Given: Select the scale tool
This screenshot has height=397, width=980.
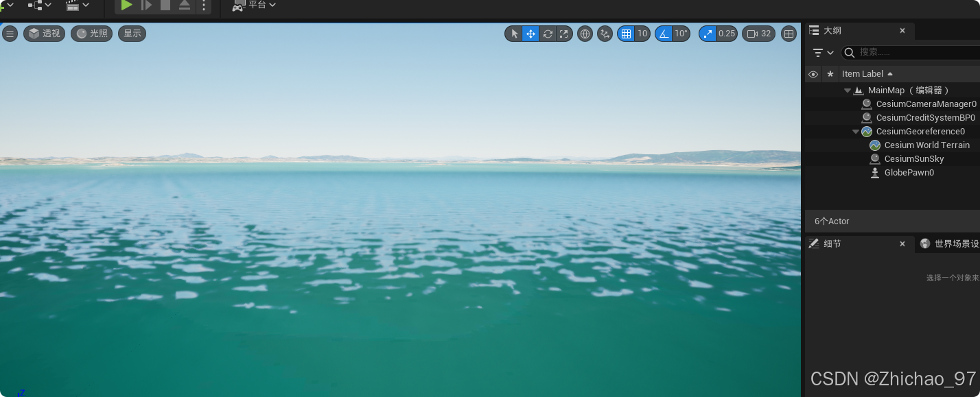Looking at the screenshot, I should pyautogui.click(x=564, y=34).
